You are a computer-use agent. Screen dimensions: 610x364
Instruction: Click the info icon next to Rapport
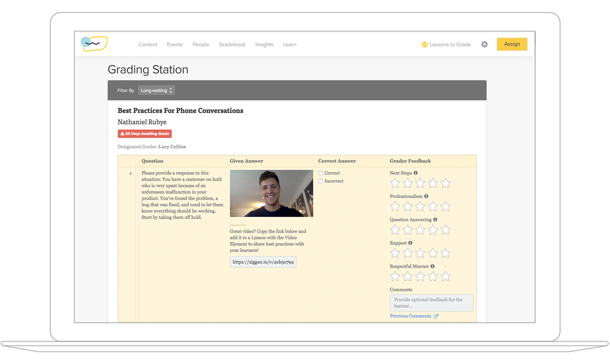click(x=410, y=243)
